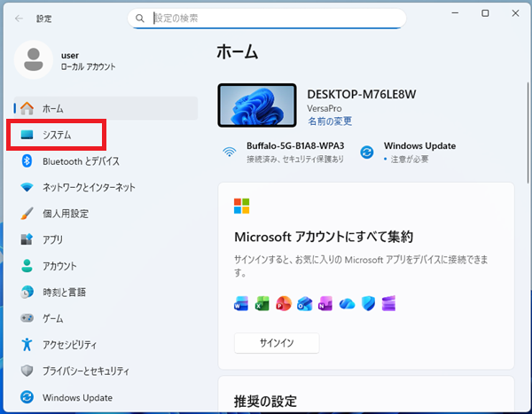Image resolution: width=532 pixels, height=414 pixels.
Task: Open Windows Update in the sidebar
Action: [x=106, y=397]
